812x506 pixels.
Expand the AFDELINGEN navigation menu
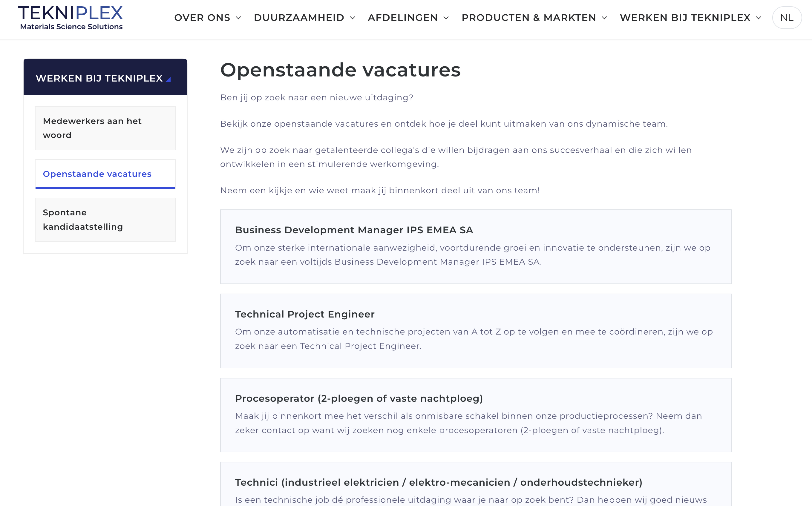coord(408,17)
